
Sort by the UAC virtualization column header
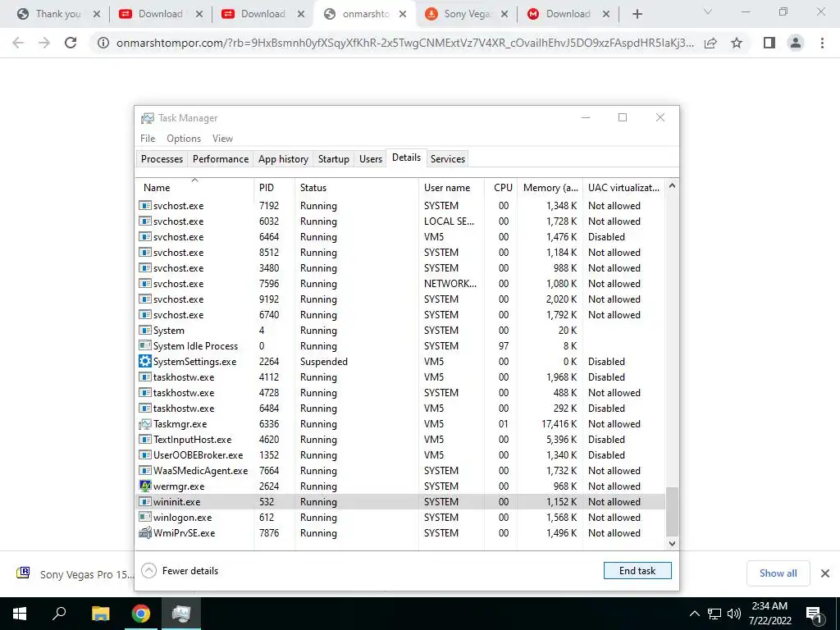[x=623, y=188]
